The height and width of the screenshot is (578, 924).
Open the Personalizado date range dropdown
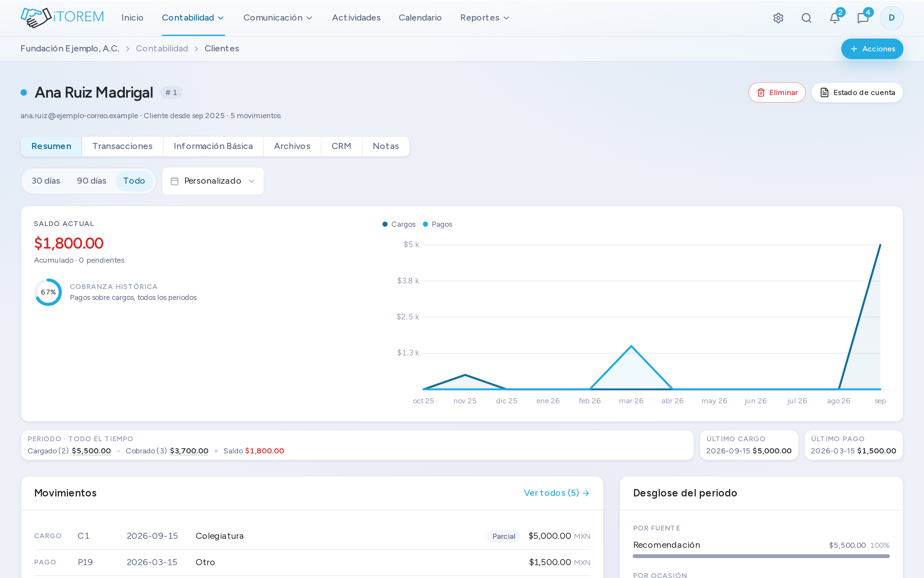(x=213, y=181)
